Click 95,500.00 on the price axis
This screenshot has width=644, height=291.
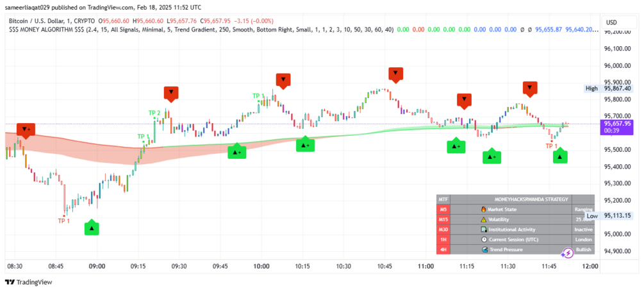pos(617,149)
